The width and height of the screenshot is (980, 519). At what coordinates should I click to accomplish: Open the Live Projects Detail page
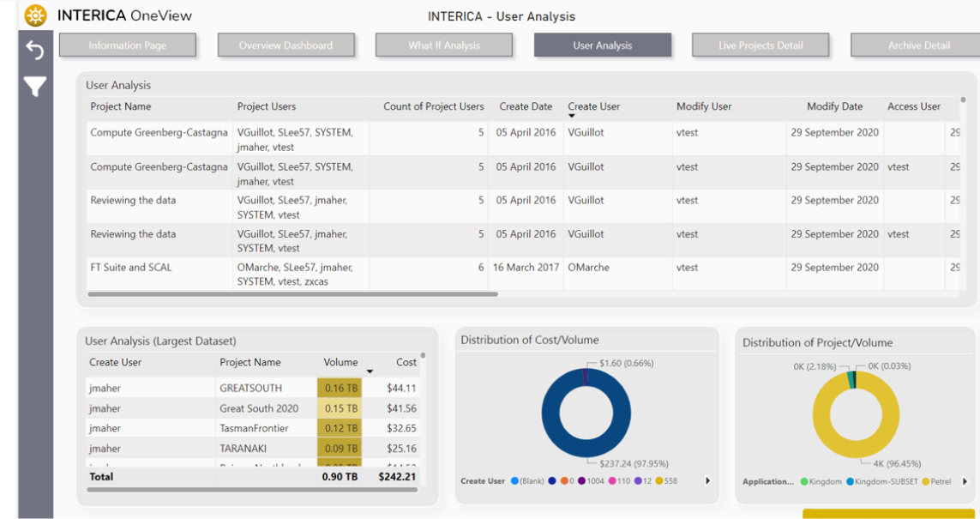pos(760,45)
